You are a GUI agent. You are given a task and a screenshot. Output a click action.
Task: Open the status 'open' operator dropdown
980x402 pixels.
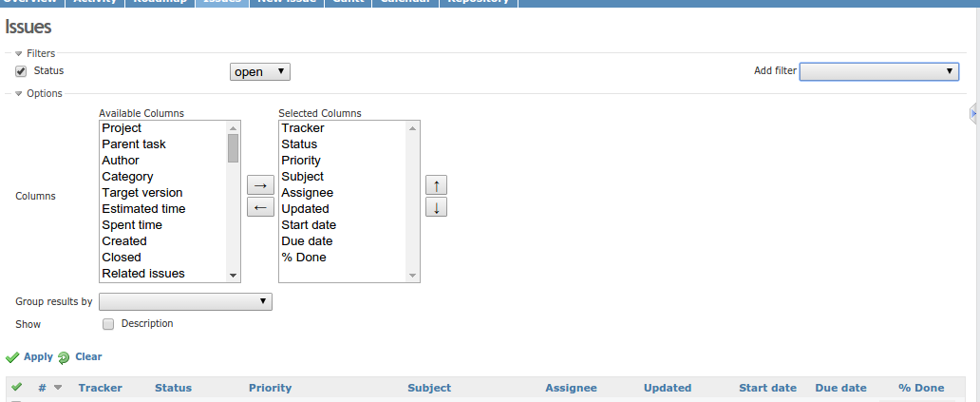coord(260,72)
